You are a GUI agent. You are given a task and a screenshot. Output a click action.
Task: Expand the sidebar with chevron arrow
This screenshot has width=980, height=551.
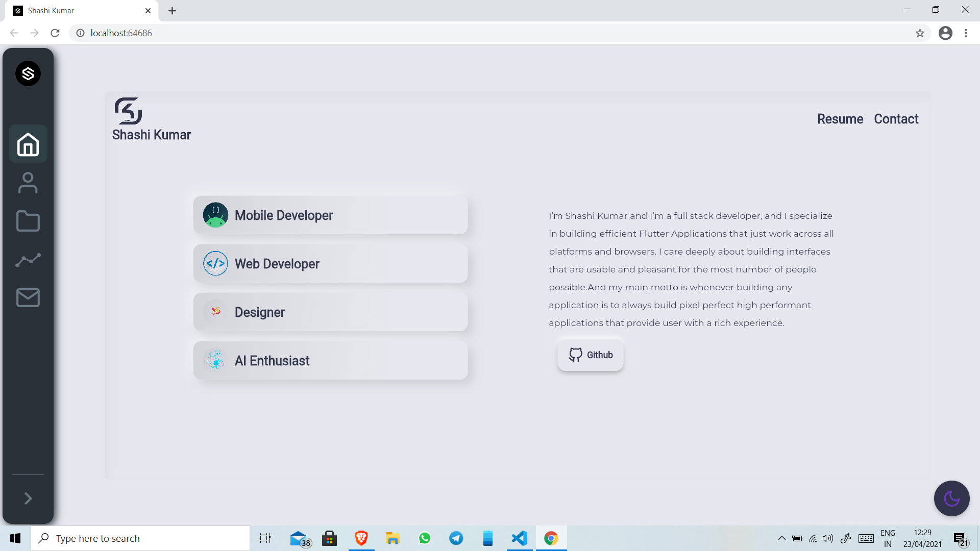pos(28,498)
